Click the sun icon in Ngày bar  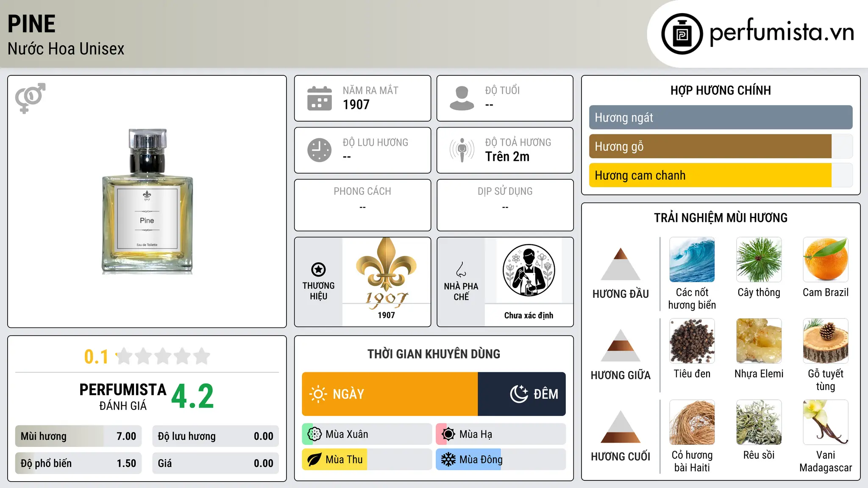318,394
